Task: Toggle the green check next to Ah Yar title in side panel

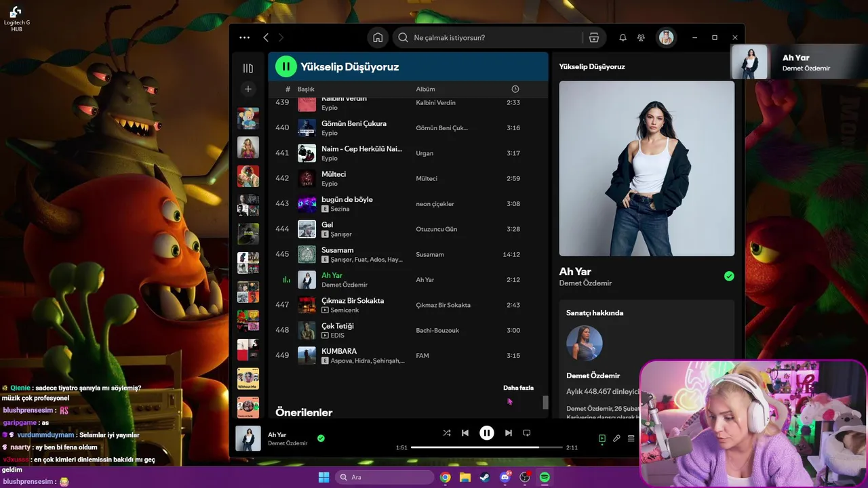Action: 729,276
